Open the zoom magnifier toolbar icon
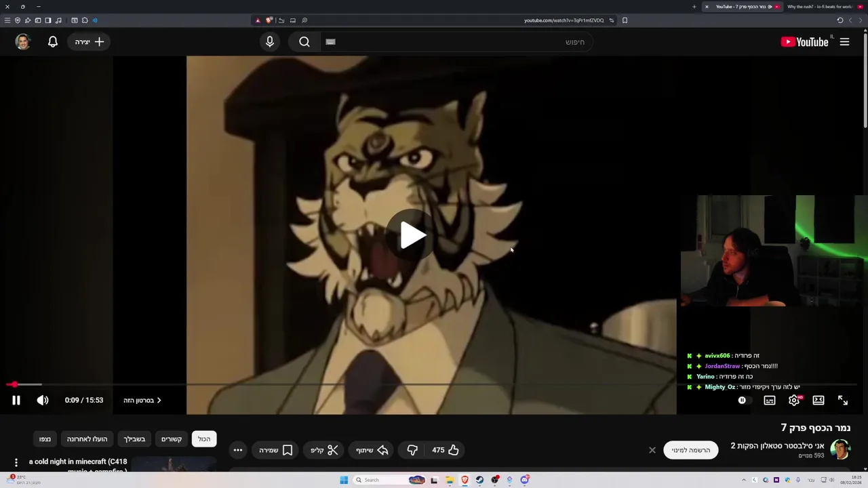Image resolution: width=868 pixels, height=488 pixels. pos(304,20)
